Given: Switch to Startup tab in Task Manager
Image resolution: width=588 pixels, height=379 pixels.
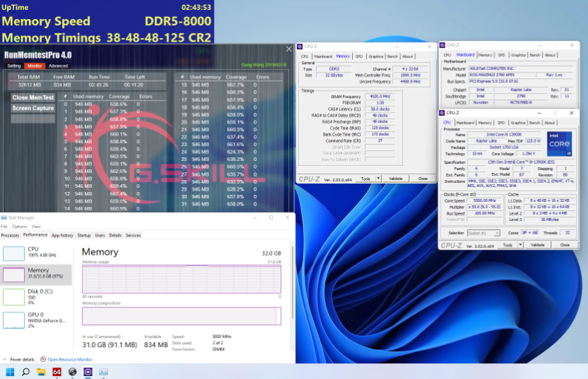Looking at the screenshot, I should point(84,235).
